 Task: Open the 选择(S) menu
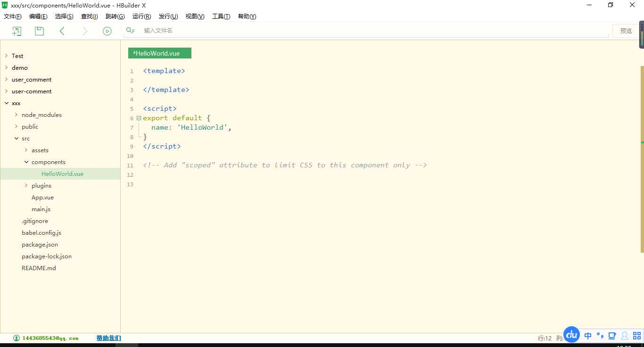click(x=64, y=17)
